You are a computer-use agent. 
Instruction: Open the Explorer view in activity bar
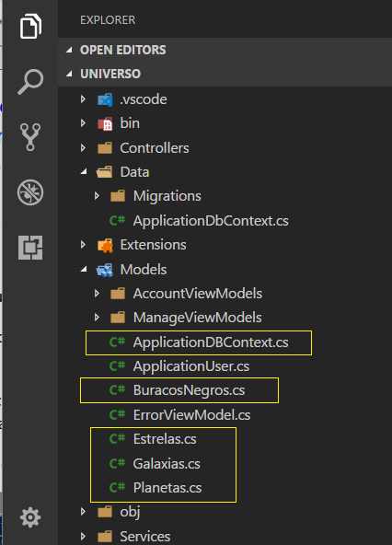click(30, 27)
